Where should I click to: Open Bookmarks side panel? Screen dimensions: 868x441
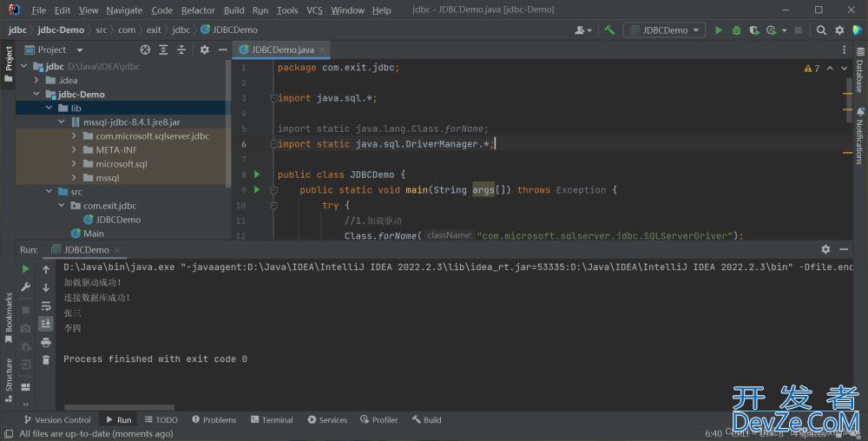click(9, 318)
